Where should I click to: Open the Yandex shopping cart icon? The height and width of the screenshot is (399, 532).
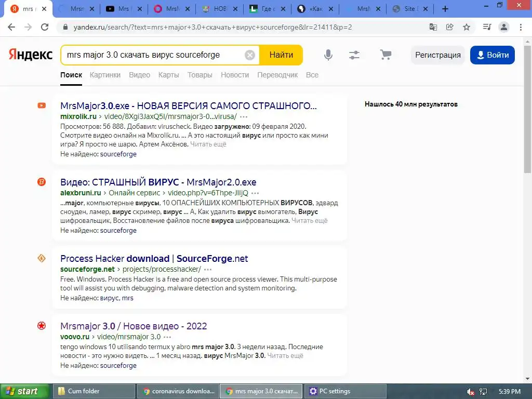tap(386, 55)
